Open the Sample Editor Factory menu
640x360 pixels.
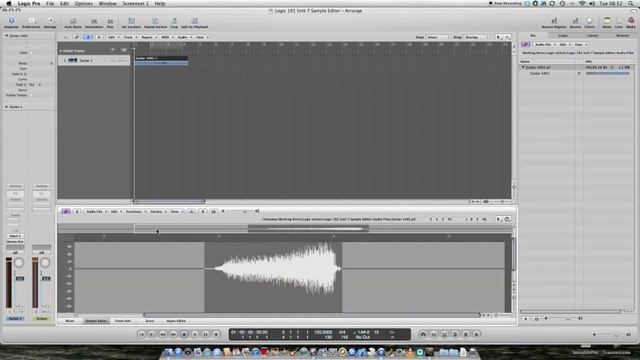click(x=158, y=211)
